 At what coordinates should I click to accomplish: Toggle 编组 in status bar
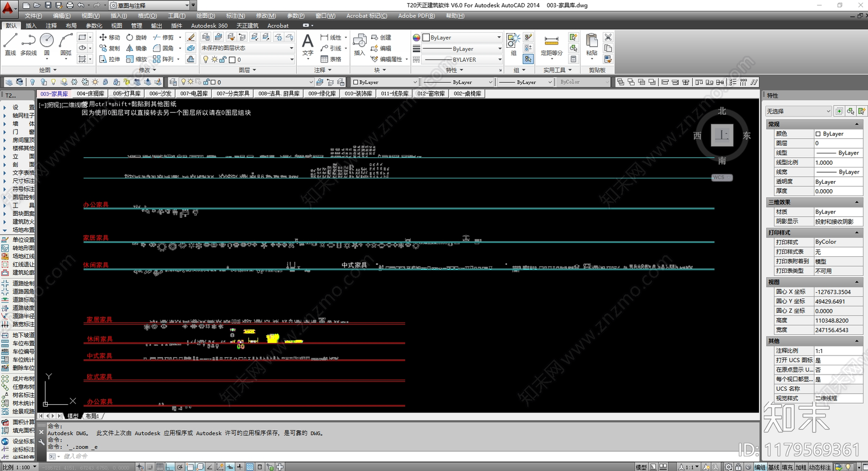pos(760,467)
